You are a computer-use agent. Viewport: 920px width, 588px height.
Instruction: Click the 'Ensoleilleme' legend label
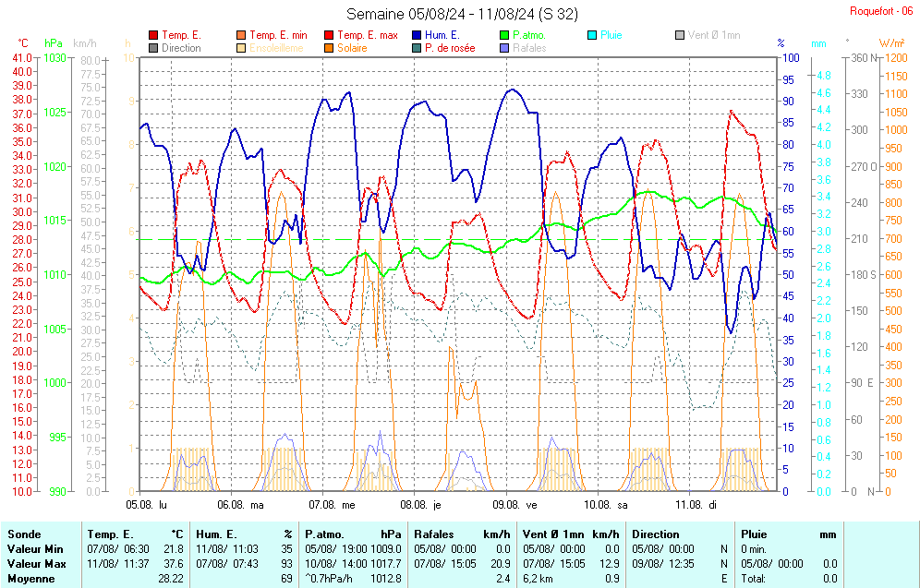click(x=276, y=48)
